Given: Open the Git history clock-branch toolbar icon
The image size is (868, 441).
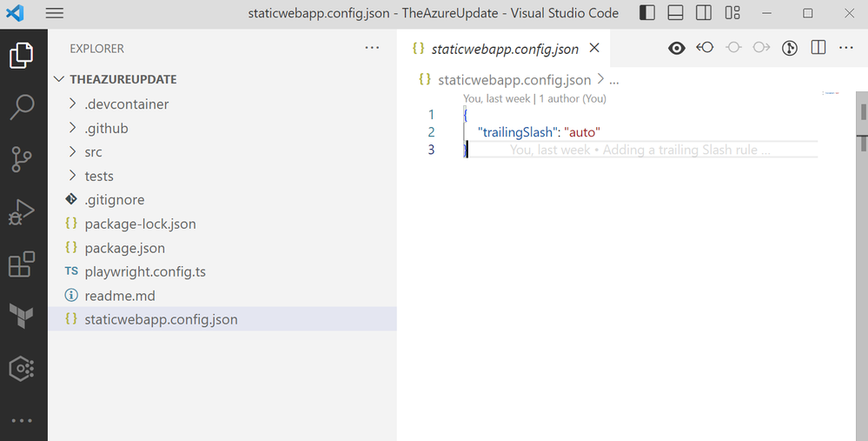Looking at the screenshot, I should point(790,48).
